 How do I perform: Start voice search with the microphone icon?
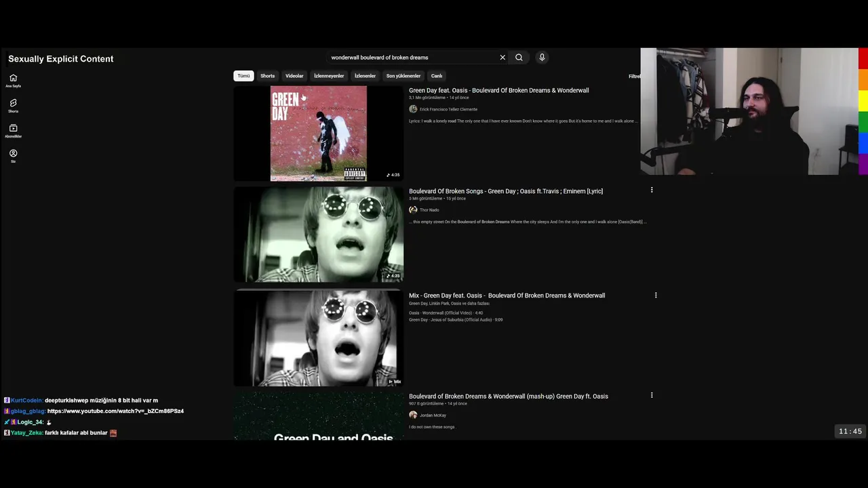point(542,58)
